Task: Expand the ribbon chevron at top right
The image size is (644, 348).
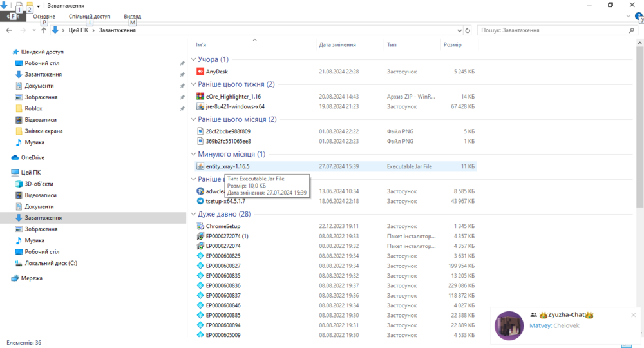Action: click(x=628, y=17)
